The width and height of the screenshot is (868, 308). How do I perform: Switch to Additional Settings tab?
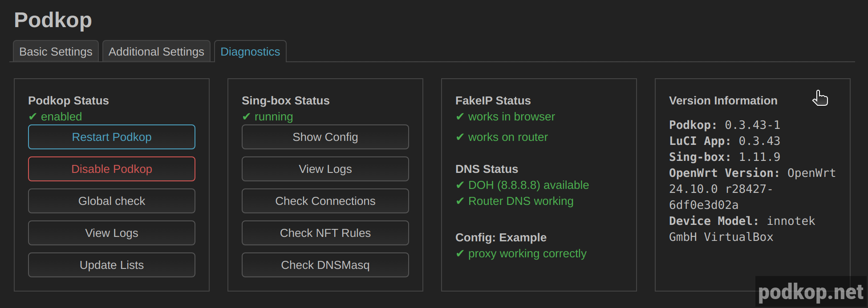[156, 52]
